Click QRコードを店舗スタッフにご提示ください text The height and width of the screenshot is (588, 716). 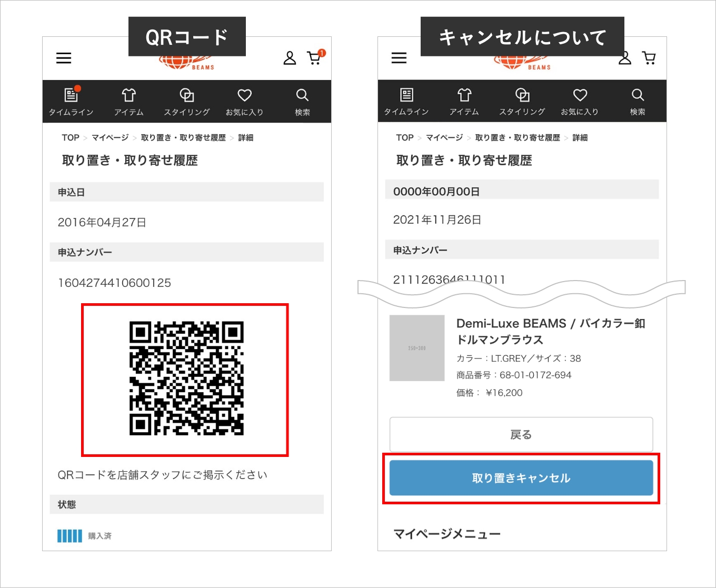[163, 475]
